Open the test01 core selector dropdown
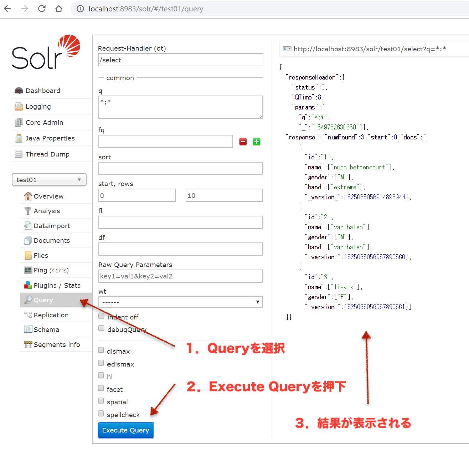 tap(49, 180)
